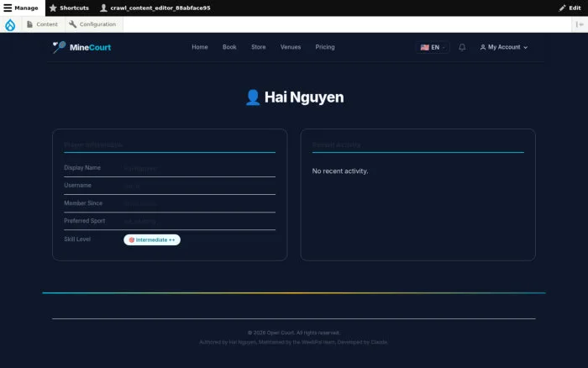The image size is (588, 368).
Task: Click the Skill Level label
Action: [77, 239]
